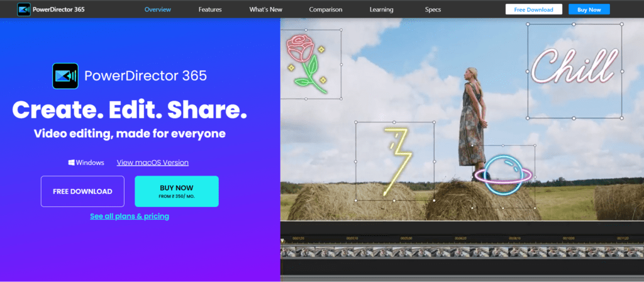Viewport: 644px width, 282px height.
Task: Select the yellow neon lightning bolt sticker
Action: click(x=397, y=162)
